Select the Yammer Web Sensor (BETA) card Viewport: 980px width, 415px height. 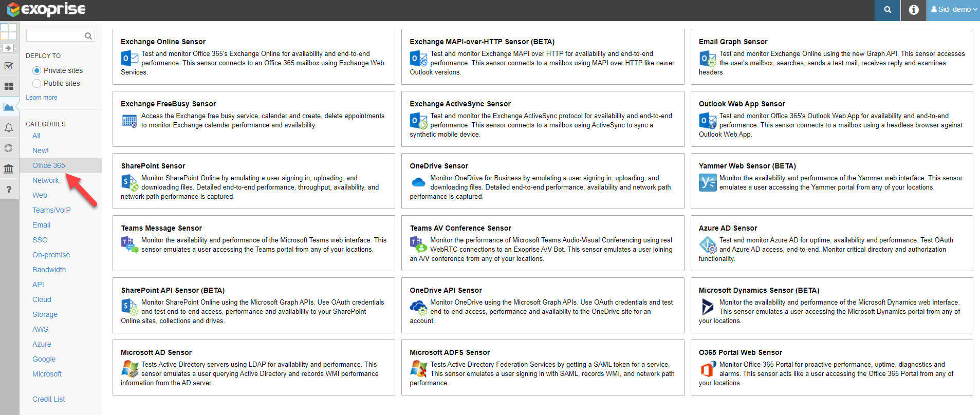pos(831,181)
